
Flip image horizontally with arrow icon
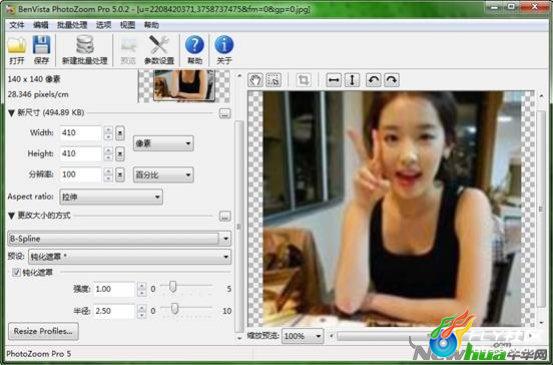pos(333,80)
